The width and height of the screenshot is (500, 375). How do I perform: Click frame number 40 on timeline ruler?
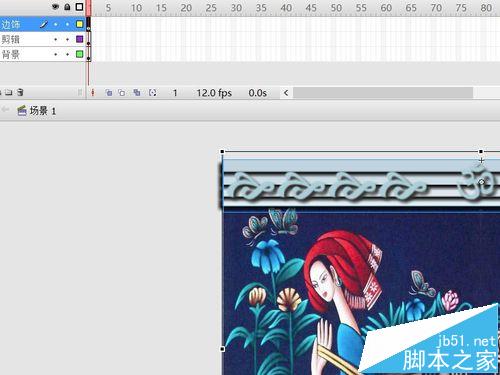(286, 8)
